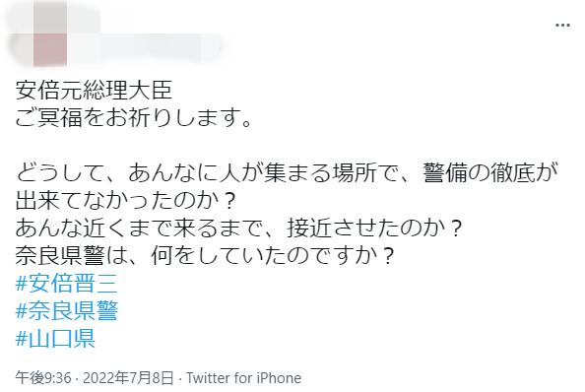Click the heading line 安倍元総理大臣

(94, 91)
